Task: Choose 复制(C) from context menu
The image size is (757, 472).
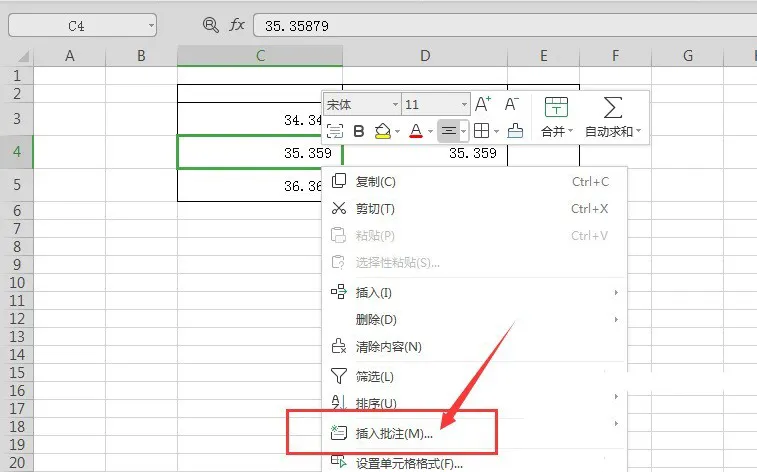Action: tap(475, 181)
